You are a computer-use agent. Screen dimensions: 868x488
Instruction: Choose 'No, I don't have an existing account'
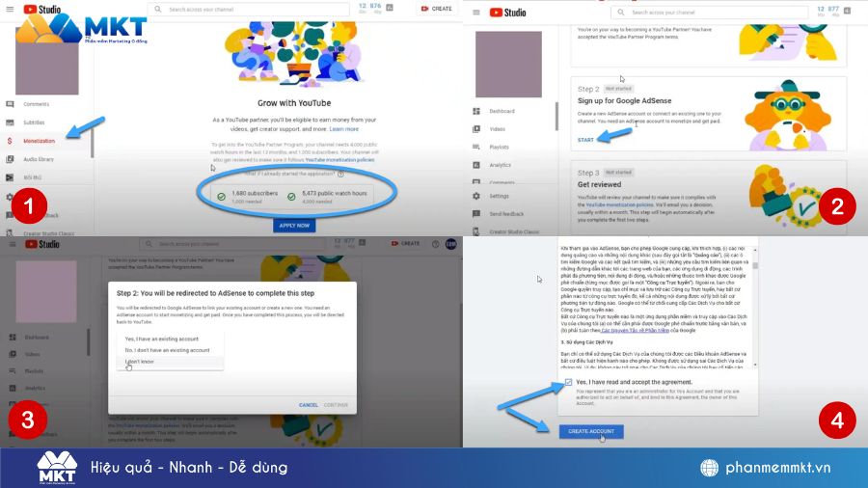[x=169, y=351]
